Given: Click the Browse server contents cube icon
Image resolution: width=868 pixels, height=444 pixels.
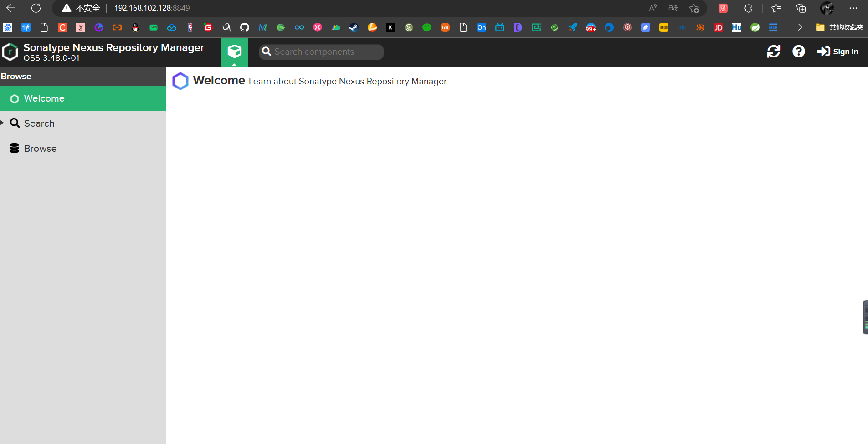Looking at the screenshot, I should (234, 52).
